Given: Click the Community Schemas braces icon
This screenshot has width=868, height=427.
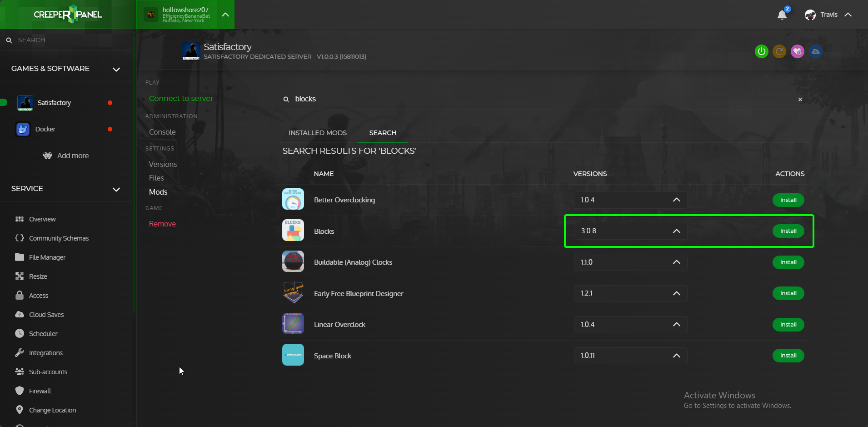Looking at the screenshot, I should [20, 238].
